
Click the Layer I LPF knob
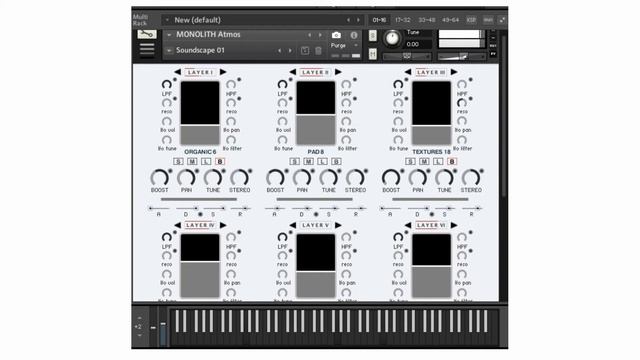pyautogui.click(x=167, y=84)
